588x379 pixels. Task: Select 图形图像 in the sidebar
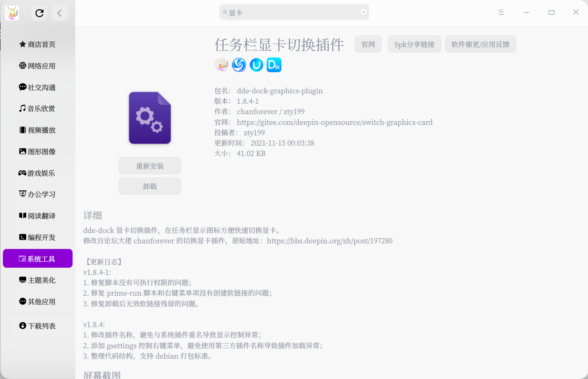point(37,152)
